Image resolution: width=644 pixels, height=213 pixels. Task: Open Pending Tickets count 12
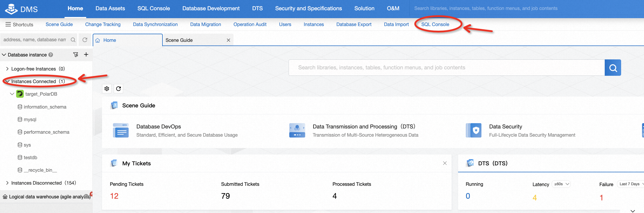114,196
